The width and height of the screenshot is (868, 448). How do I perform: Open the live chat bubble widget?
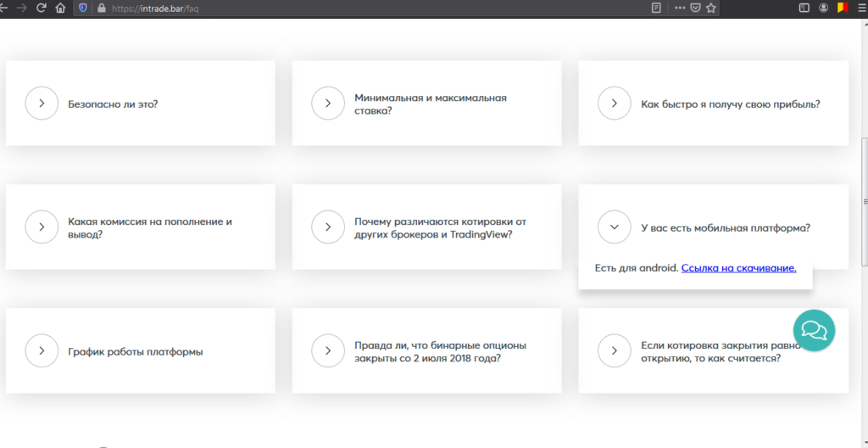point(814,330)
